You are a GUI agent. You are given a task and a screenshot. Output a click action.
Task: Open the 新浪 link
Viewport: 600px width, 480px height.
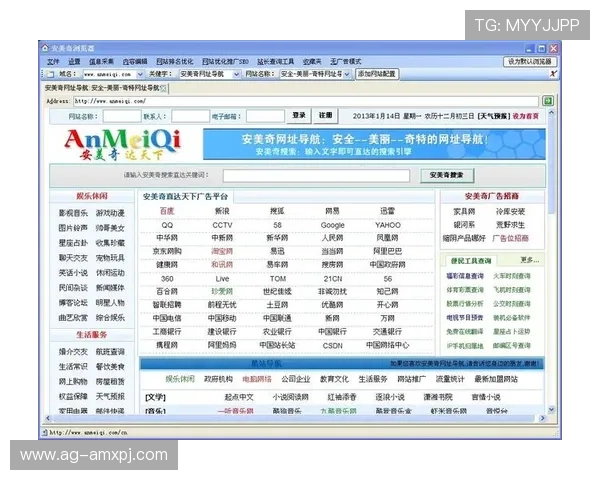pos(222,211)
